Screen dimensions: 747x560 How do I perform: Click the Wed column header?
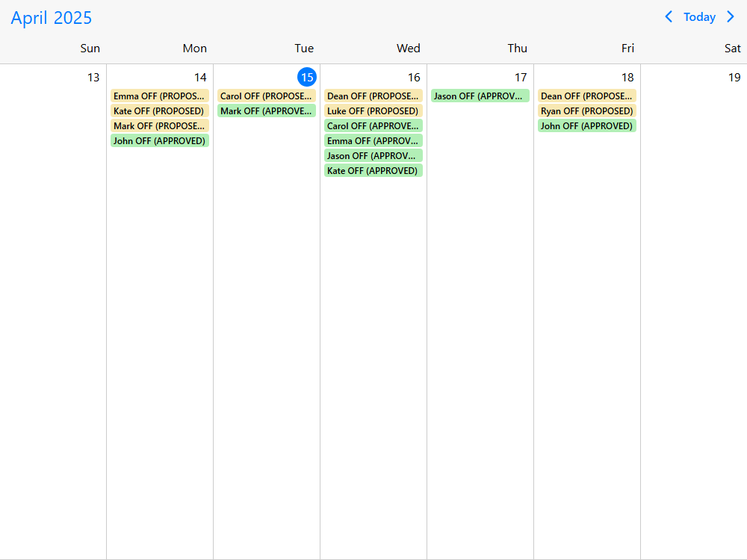409,48
